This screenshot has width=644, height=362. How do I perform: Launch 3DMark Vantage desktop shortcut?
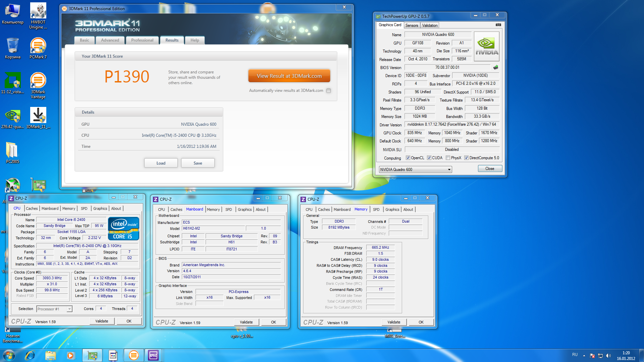tap(38, 85)
